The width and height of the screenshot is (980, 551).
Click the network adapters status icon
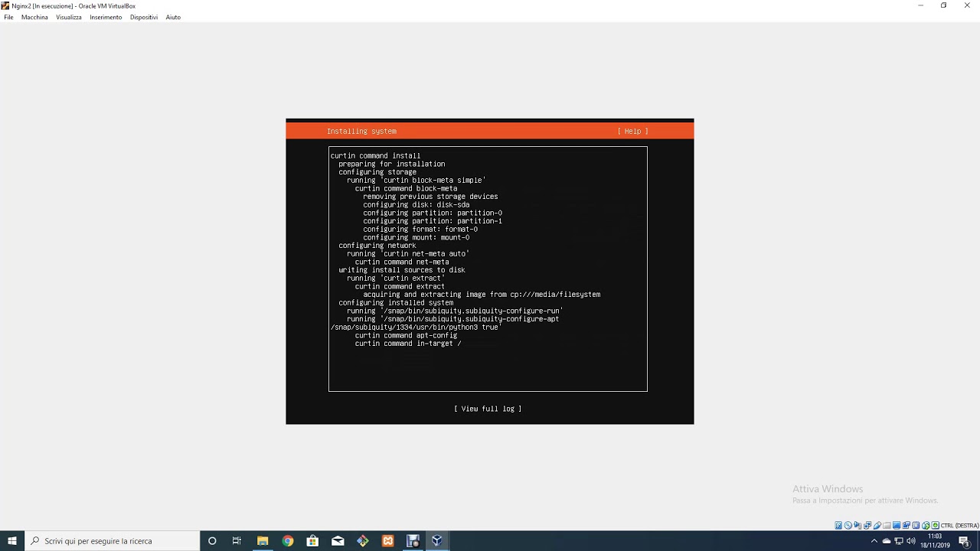coord(867,526)
